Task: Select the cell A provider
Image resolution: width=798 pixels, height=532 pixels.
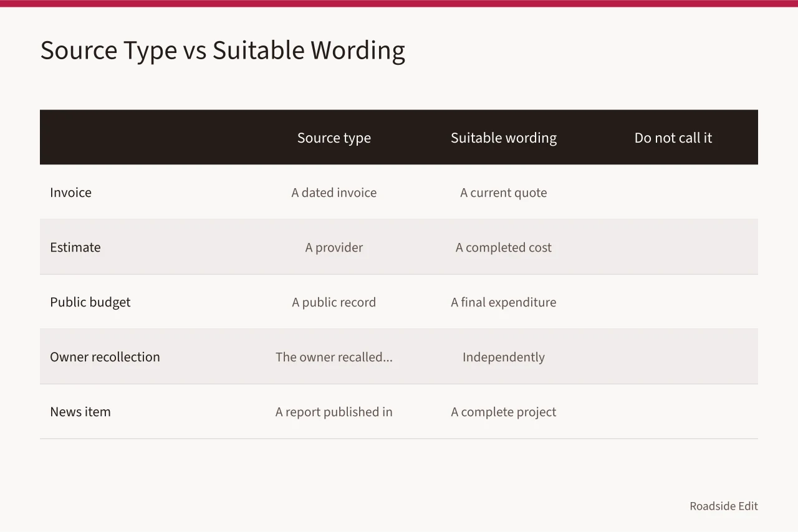Action: 334,247
